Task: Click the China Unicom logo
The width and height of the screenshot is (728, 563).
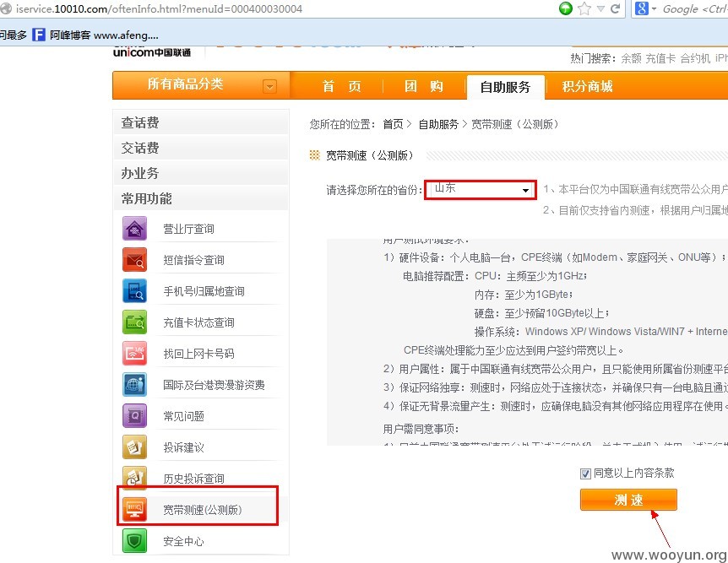Action: pos(152,51)
